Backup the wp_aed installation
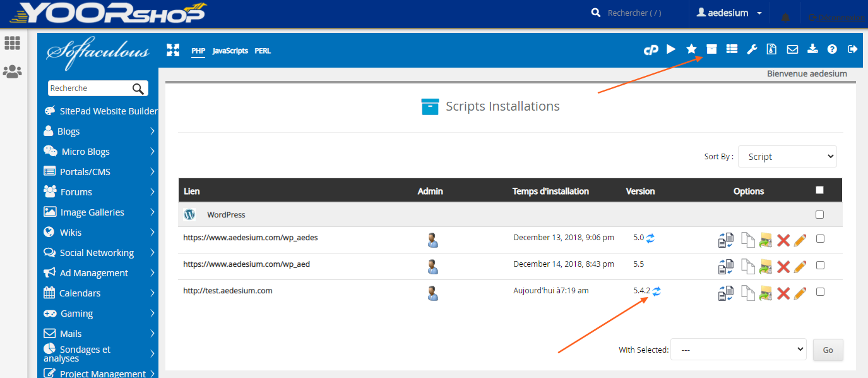This screenshot has height=378, width=868. pyautogui.click(x=766, y=267)
